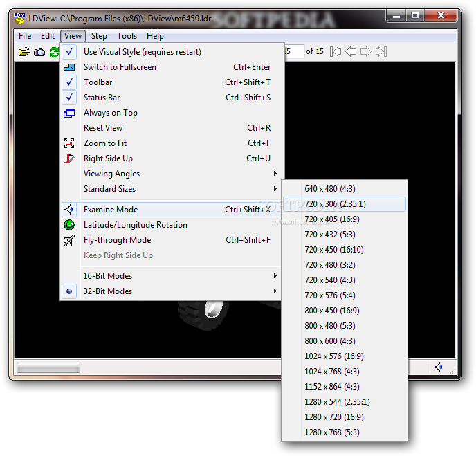
Task: Expand the 16-Bit Modes submenu arrow
Action: pyautogui.click(x=275, y=275)
